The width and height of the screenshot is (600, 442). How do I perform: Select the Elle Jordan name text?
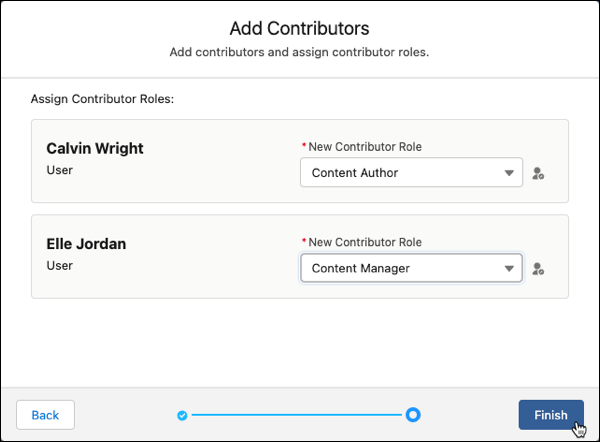(86, 244)
